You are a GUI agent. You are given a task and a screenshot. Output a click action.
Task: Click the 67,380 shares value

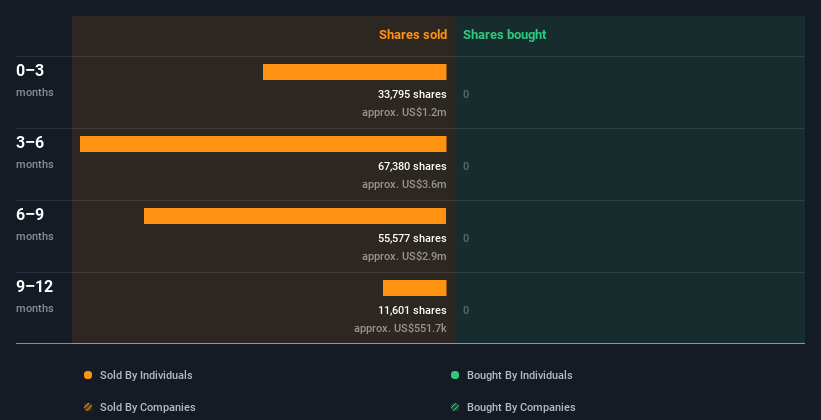click(x=412, y=166)
